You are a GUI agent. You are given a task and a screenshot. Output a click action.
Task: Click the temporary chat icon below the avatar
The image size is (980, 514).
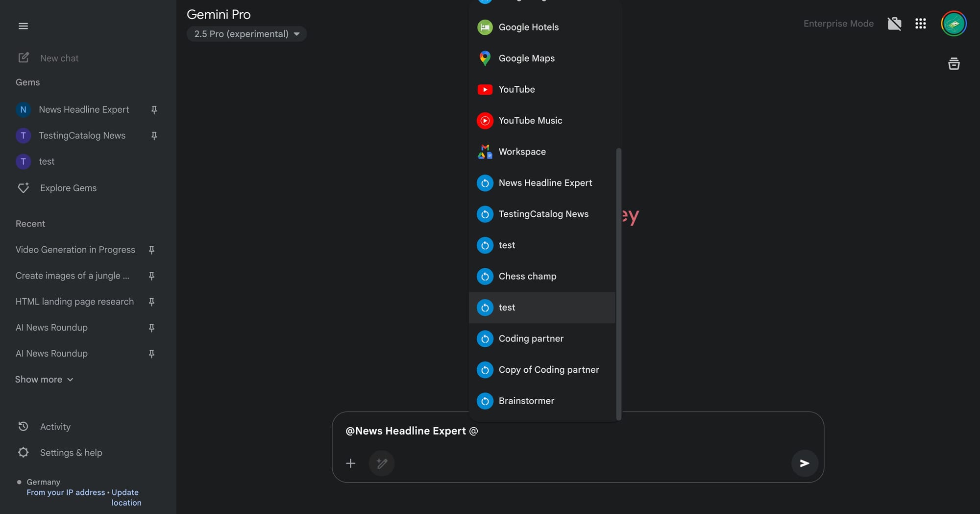(954, 64)
